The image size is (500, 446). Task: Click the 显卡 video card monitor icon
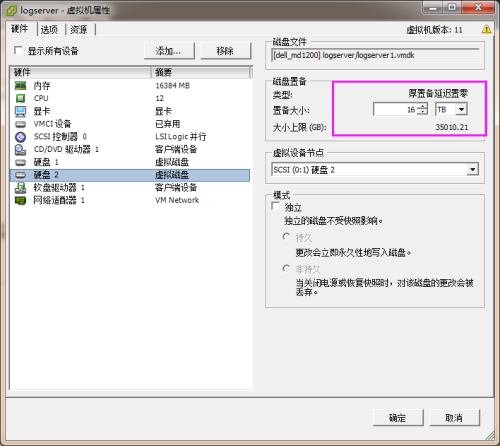[x=20, y=111]
